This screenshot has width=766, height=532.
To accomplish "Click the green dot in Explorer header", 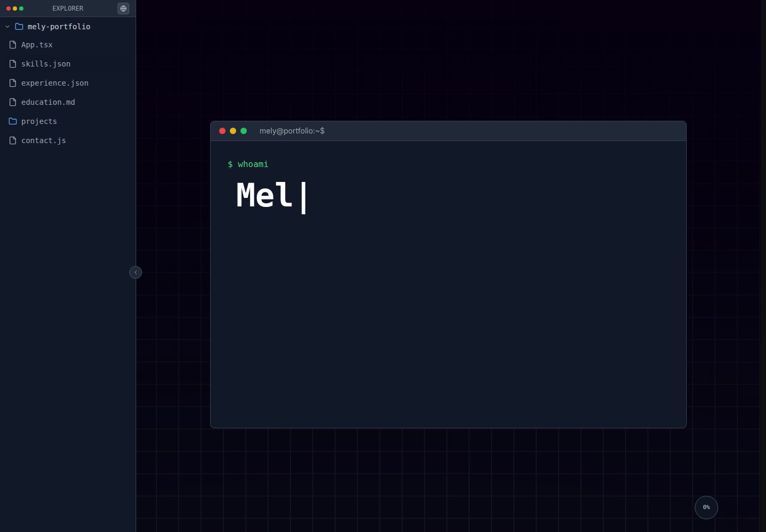I will pyautogui.click(x=21, y=9).
